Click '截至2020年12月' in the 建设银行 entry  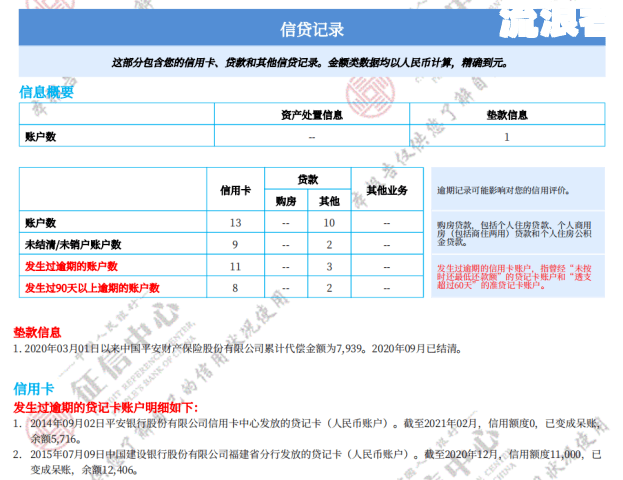461,454
